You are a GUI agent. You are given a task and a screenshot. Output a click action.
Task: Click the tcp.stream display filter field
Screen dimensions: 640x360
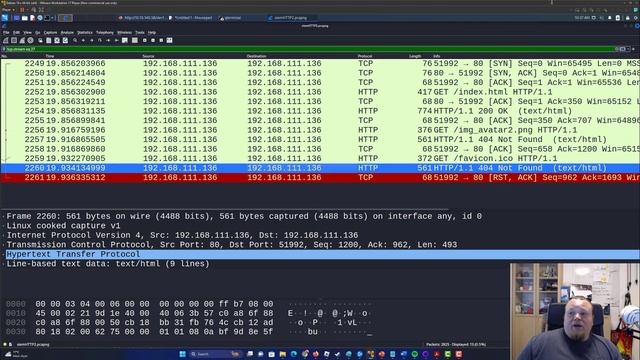click(x=308, y=49)
